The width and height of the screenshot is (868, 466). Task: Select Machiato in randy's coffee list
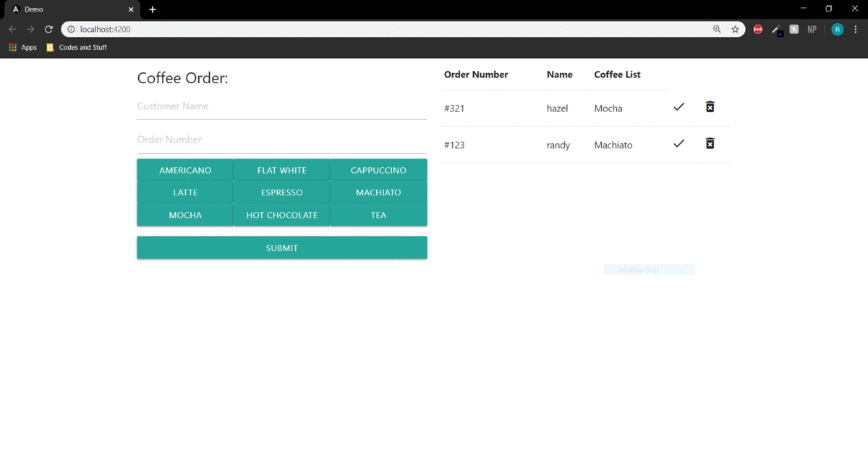click(613, 145)
